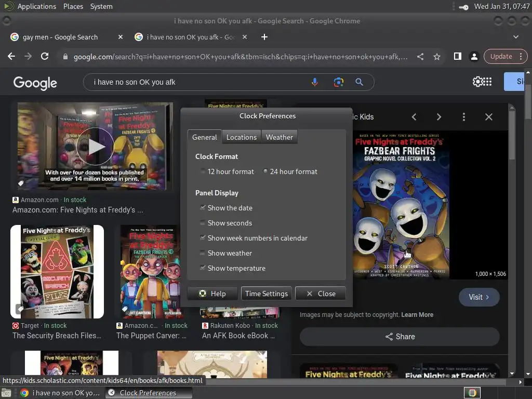Screen dimensions: 532x399
Task: Switch to the Locations tab
Action: (x=241, y=137)
